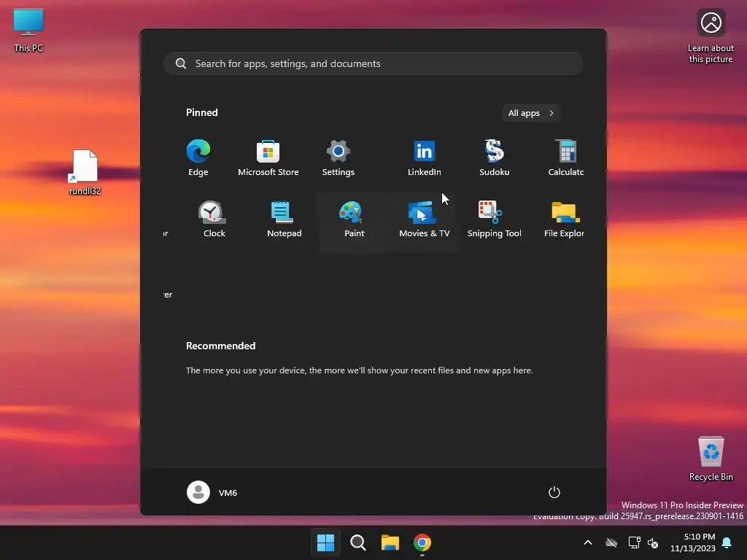Click the Power button in Start menu
The image size is (747, 560).
[554, 492]
